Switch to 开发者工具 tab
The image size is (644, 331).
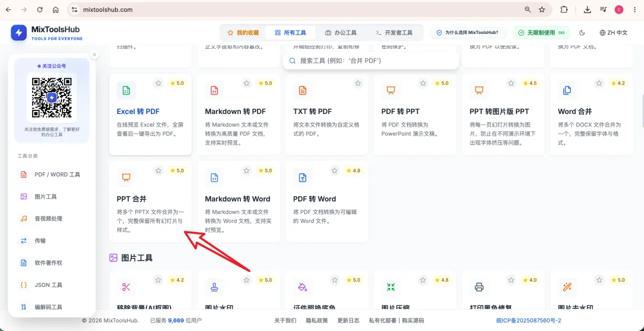point(394,33)
